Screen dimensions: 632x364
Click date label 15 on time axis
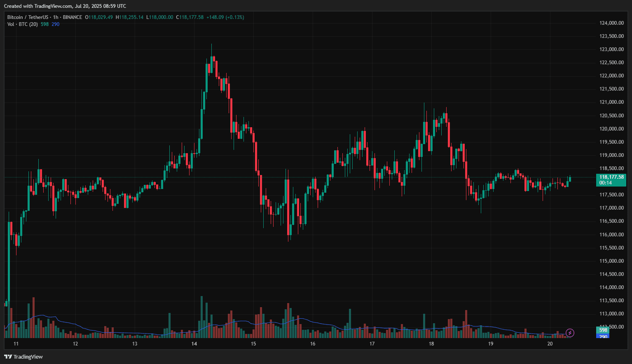253,344
